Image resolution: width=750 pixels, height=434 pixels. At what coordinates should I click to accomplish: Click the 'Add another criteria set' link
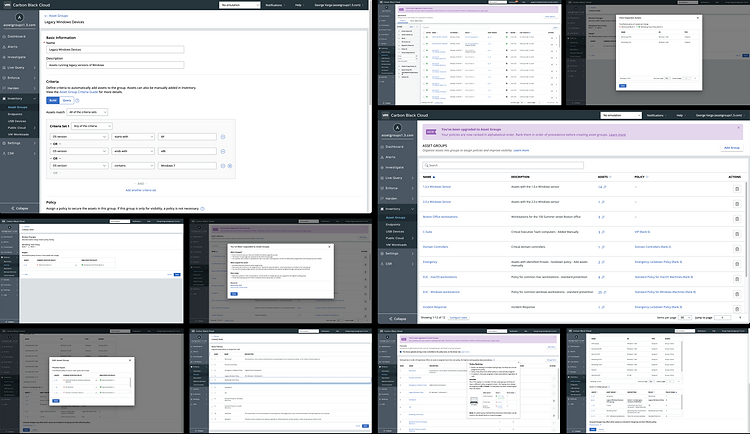pyautogui.click(x=141, y=190)
